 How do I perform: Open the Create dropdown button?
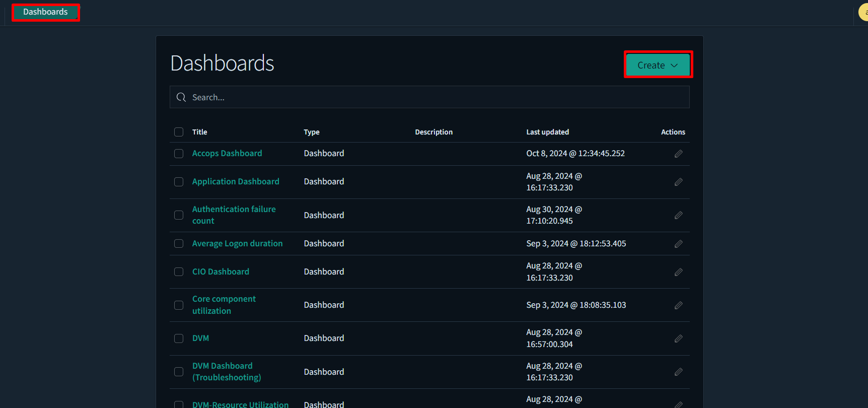(x=658, y=65)
